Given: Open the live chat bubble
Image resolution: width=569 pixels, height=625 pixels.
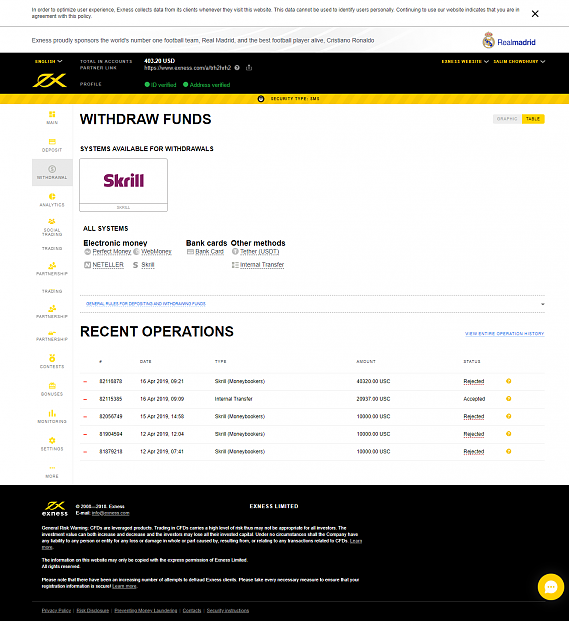Looking at the screenshot, I should tap(551, 587).
